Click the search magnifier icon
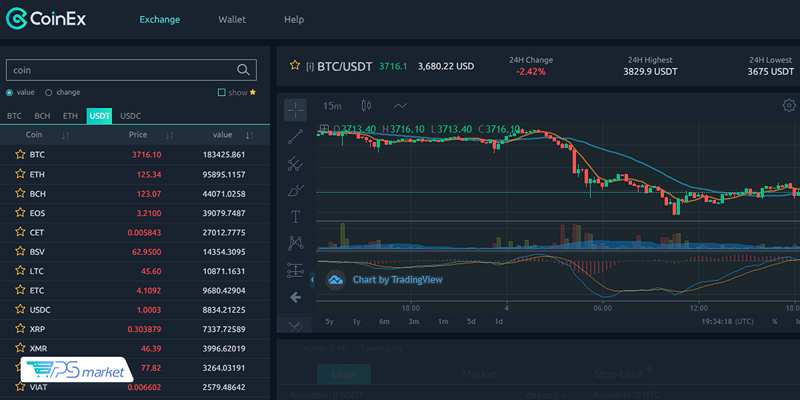Screen dimensions: 800x400 [x=243, y=70]
